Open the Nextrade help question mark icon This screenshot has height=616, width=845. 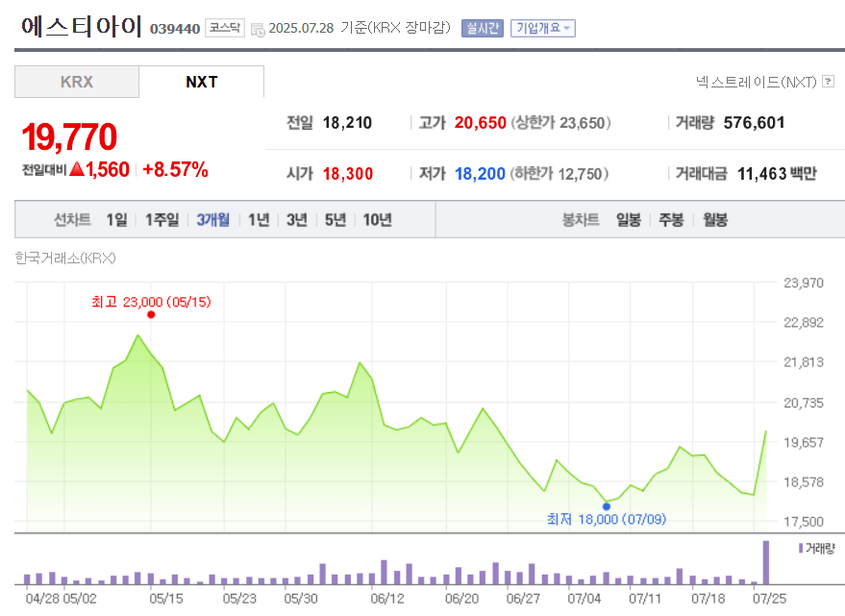point(829,82)
